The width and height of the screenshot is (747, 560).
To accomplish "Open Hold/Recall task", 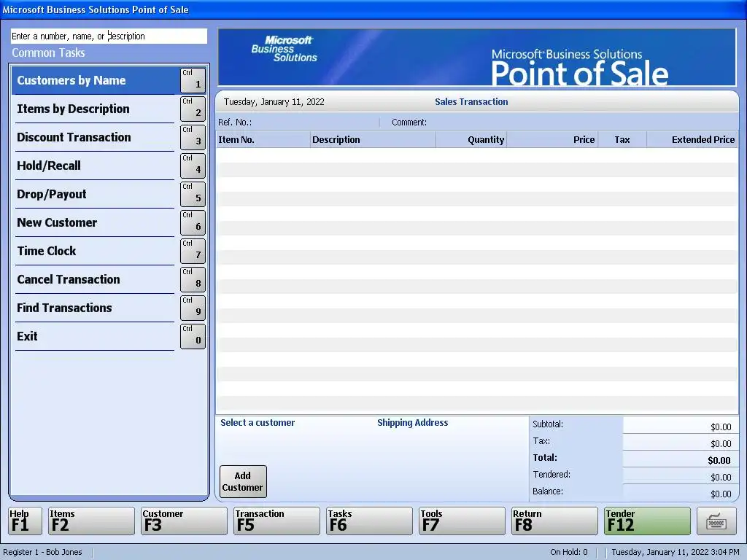I will [95, 166].
